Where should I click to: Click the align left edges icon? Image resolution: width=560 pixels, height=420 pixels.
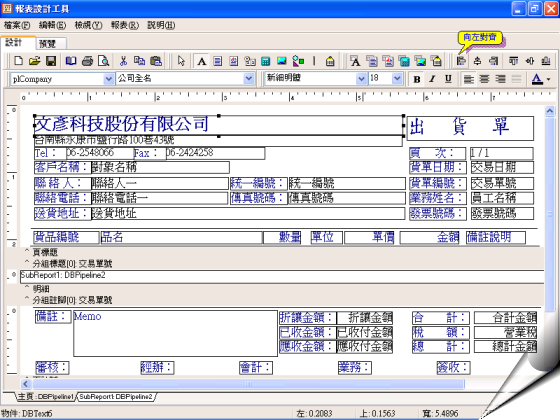point(461,61)
